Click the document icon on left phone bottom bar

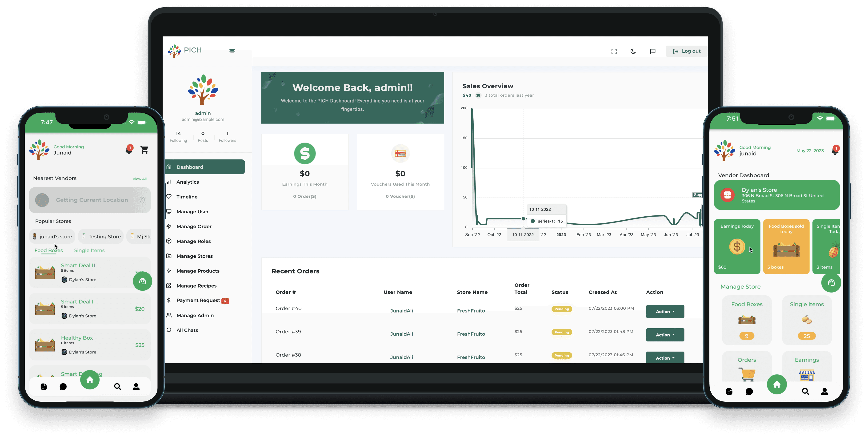click(x=44, y=387)
